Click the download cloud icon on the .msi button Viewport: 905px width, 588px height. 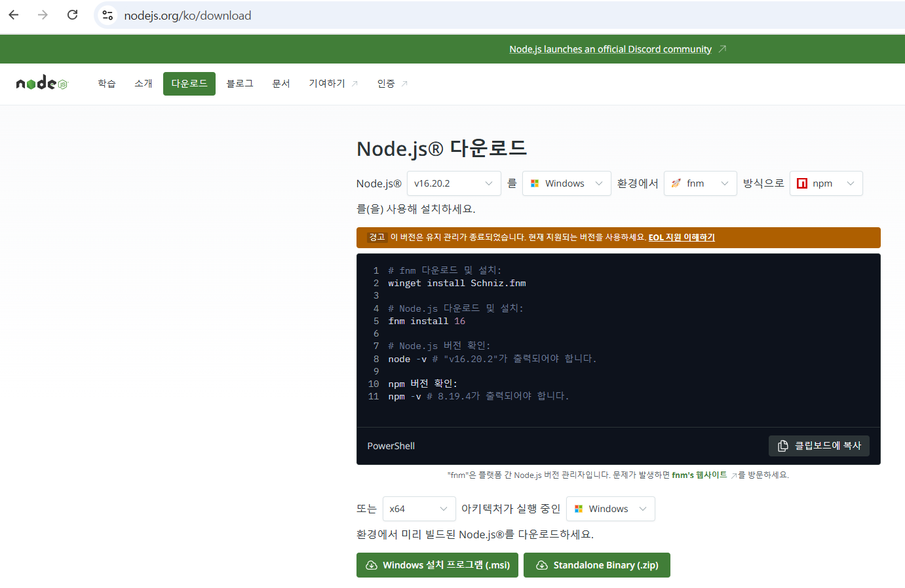(372, 565)
